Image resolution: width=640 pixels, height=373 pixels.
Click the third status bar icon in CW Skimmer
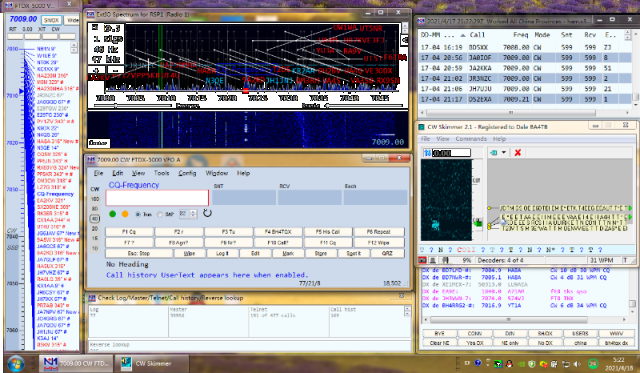point(446,260)
